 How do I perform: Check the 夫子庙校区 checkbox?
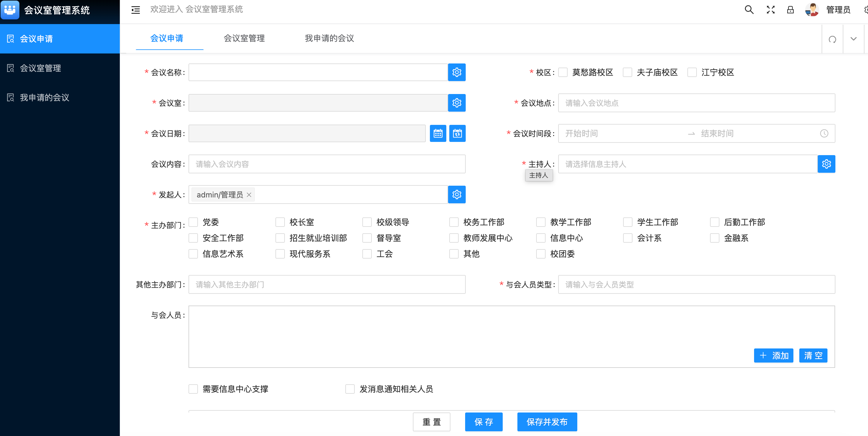(628, 72)
